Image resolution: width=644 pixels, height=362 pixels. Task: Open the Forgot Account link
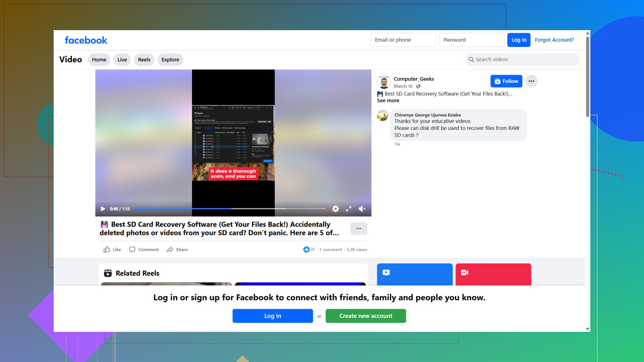coord(554,40)
